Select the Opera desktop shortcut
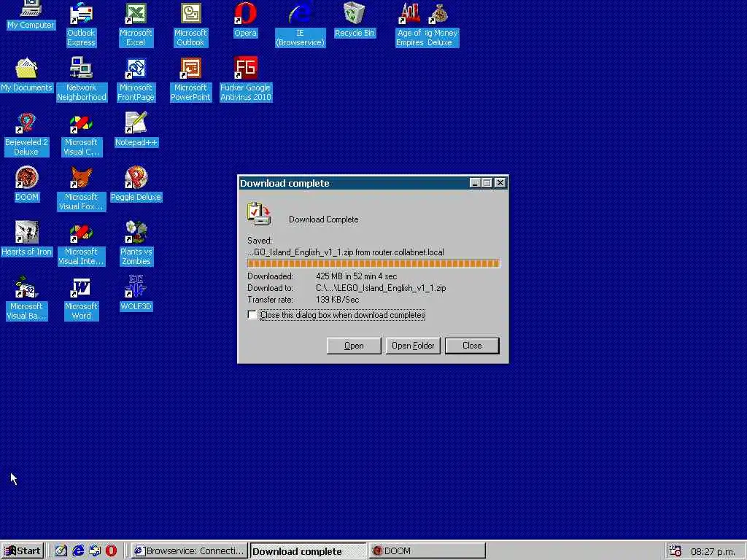Screen dimensions: 747x560 point(245,19)
